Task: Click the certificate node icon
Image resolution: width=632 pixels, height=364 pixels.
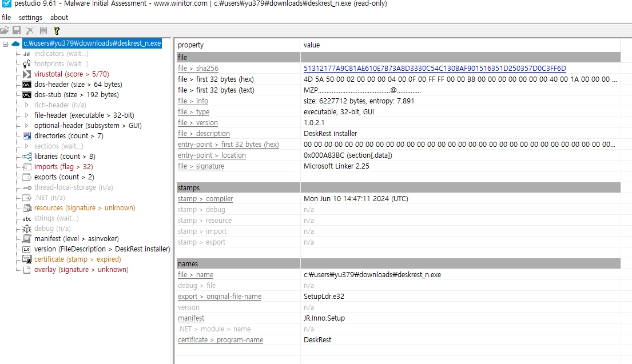Action: 27,259
